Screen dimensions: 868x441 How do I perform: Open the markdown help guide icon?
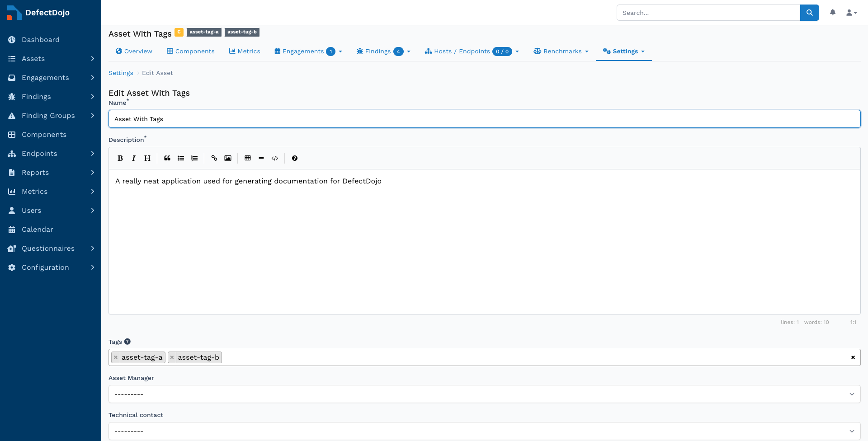295,158
